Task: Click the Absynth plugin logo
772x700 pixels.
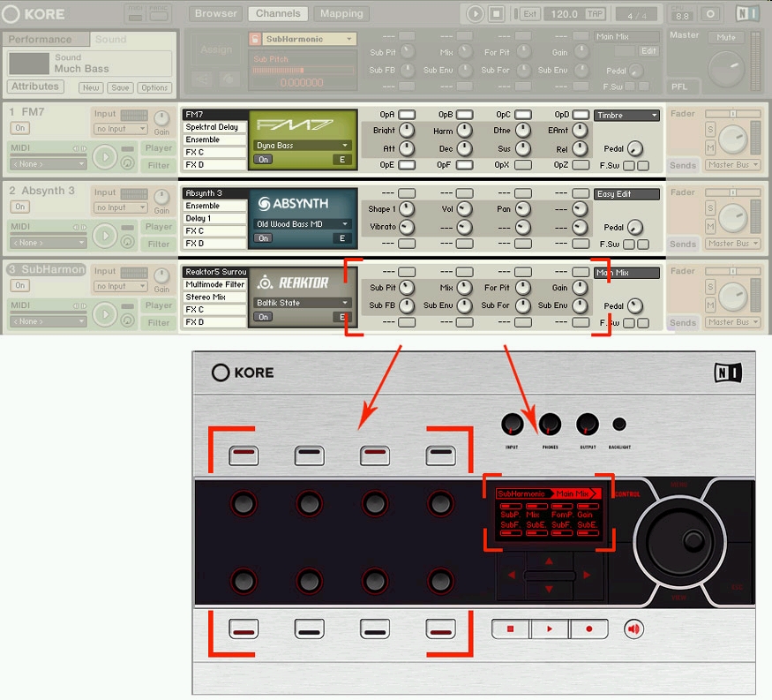Action: click(x=294, y=203)
